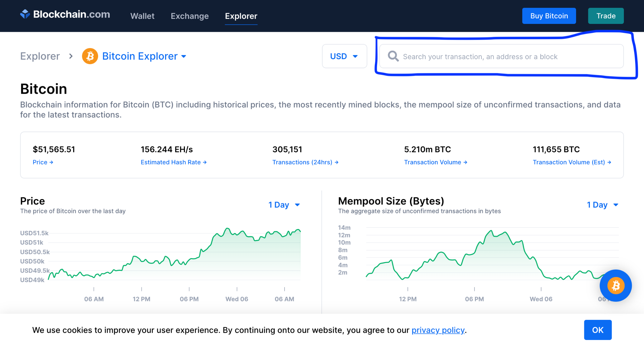Open the Mempool Size 1 Day dropdown

pos(602,205)
